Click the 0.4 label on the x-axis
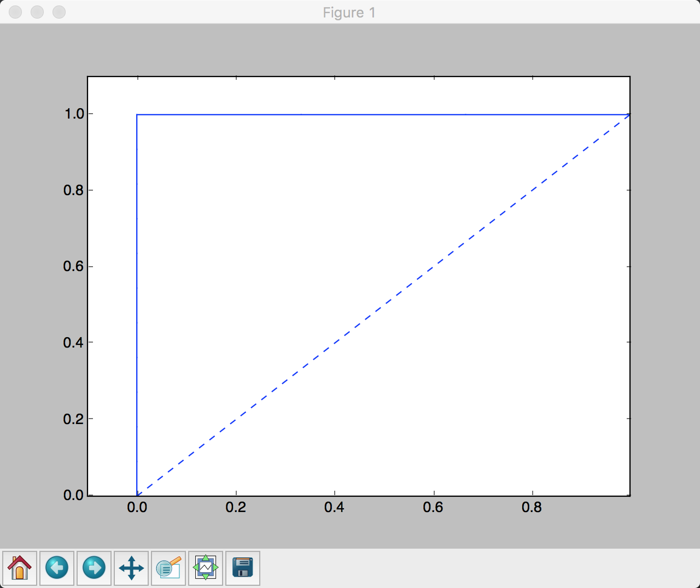The width and height of the screenshot is (700, 588). (334, 508)
